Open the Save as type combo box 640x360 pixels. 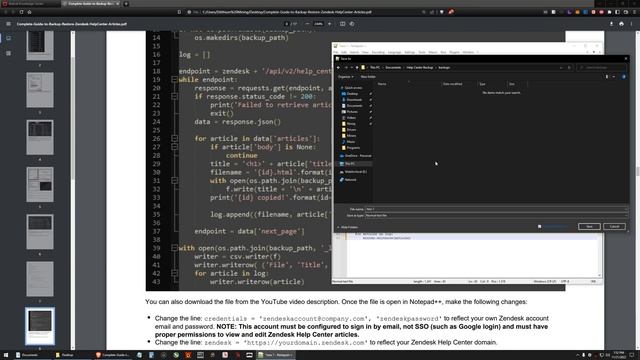pos(496,215)
